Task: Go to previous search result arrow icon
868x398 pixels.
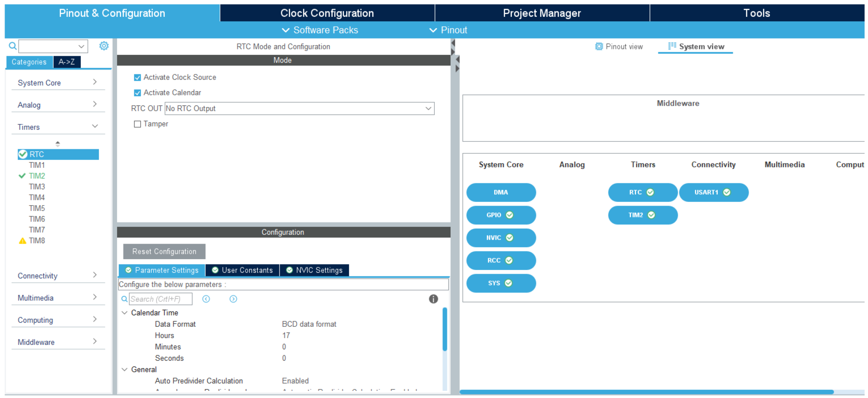Action: pyautogui.click(x=206, y=299)
